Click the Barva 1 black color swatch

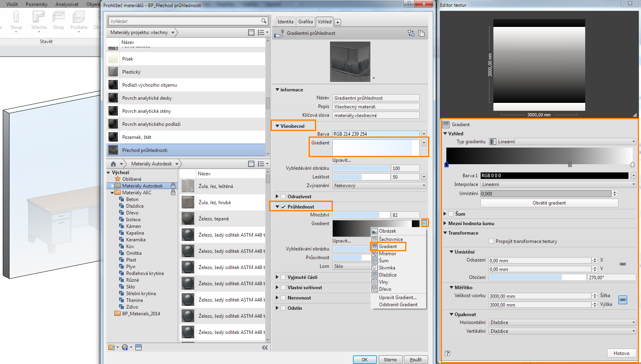click(554, 176)
